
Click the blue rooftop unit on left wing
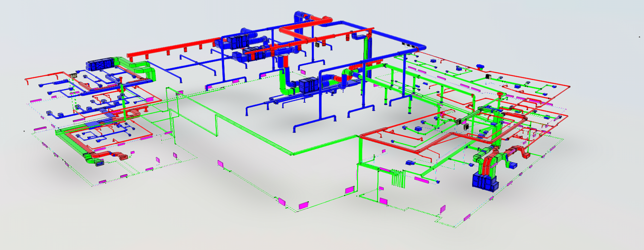pyautogui.click(x=99, y=65)
